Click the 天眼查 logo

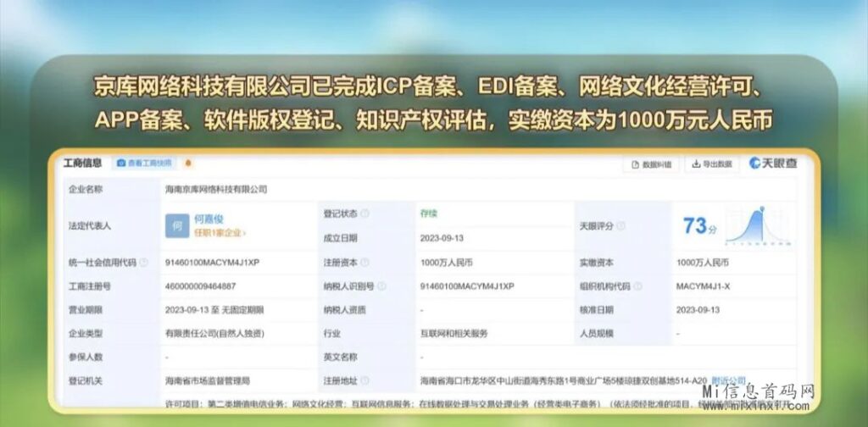point(772,164)
